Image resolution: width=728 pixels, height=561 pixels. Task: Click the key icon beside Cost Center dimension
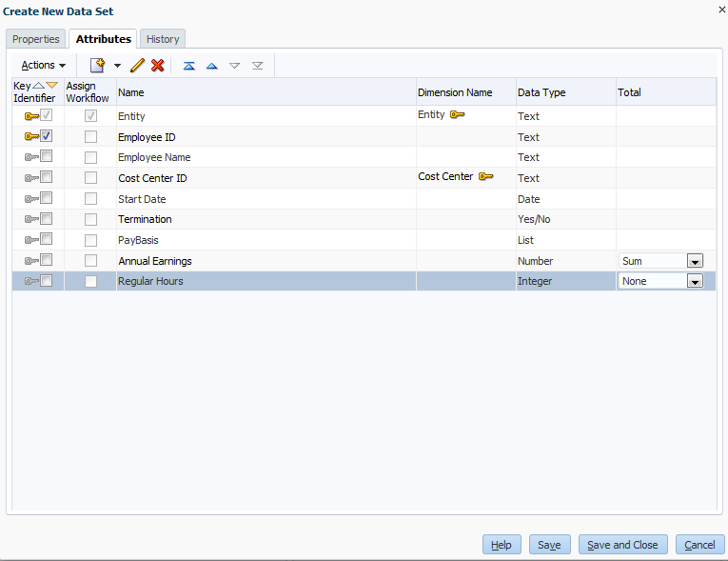[485, 176]
